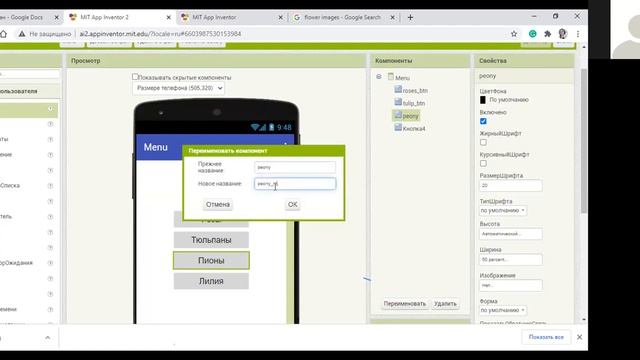Click the Изображение property field
Screen dimensions: 640x360
(x=511, y=285)
